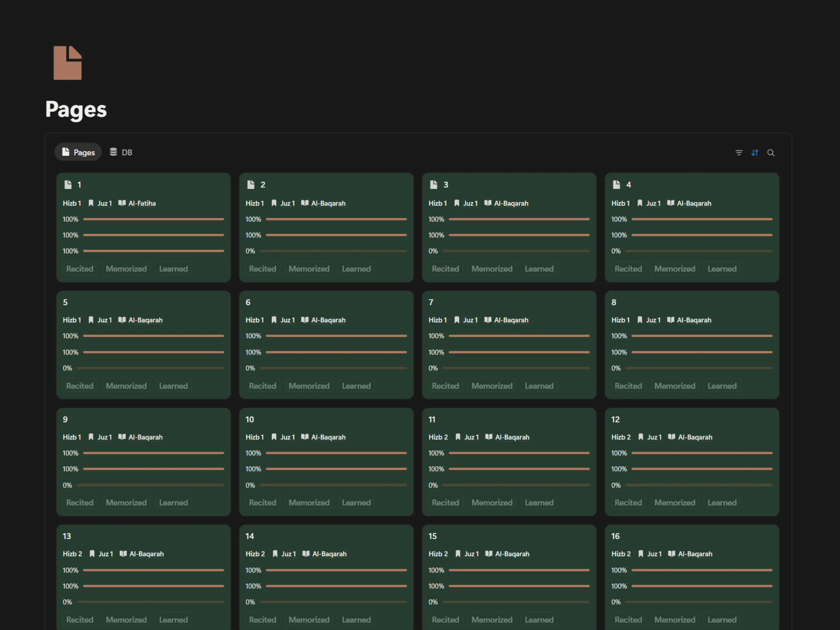Viewport: 840px width, 630px height.
Task: Open the card titled 5
Action: 65,302
